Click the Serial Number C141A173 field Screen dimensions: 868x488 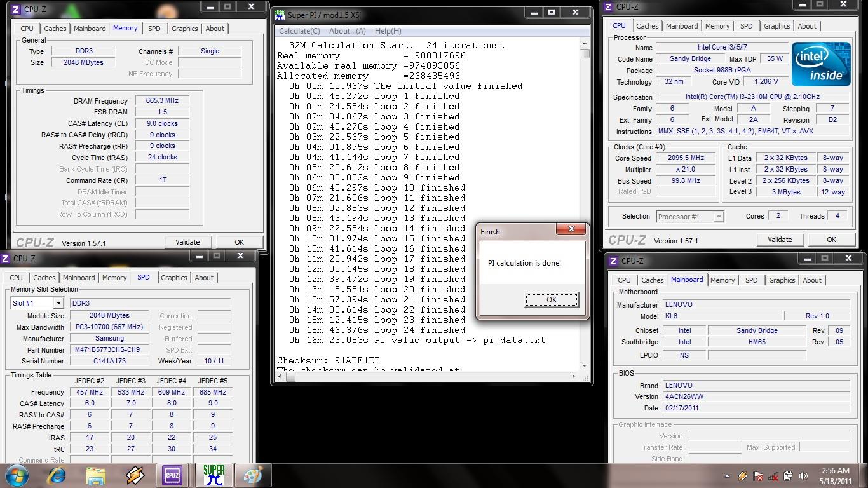tap(111, 361)
